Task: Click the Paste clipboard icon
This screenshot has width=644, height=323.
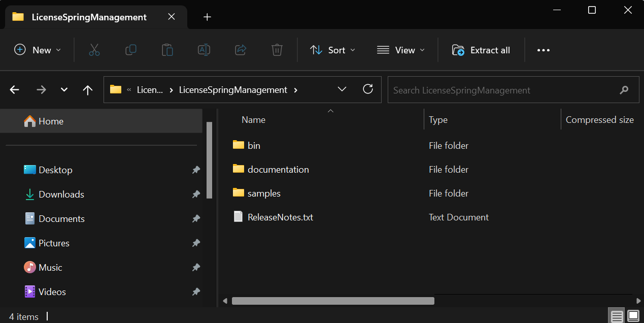Action: (167, 50)
